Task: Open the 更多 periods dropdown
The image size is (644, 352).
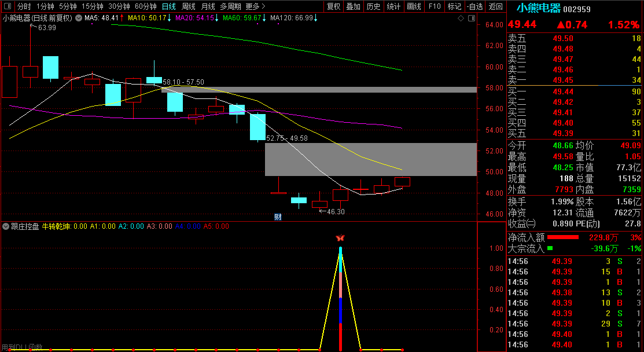Action: point(255,6)
